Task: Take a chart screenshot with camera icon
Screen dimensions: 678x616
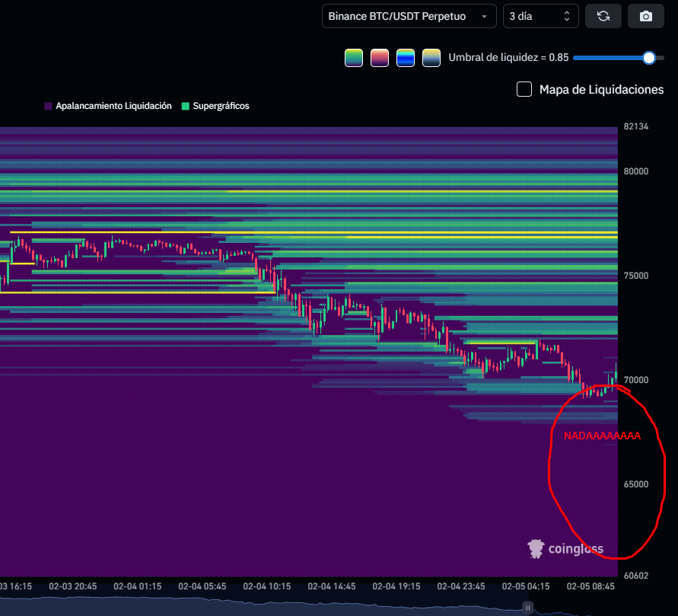Action: 645,17
